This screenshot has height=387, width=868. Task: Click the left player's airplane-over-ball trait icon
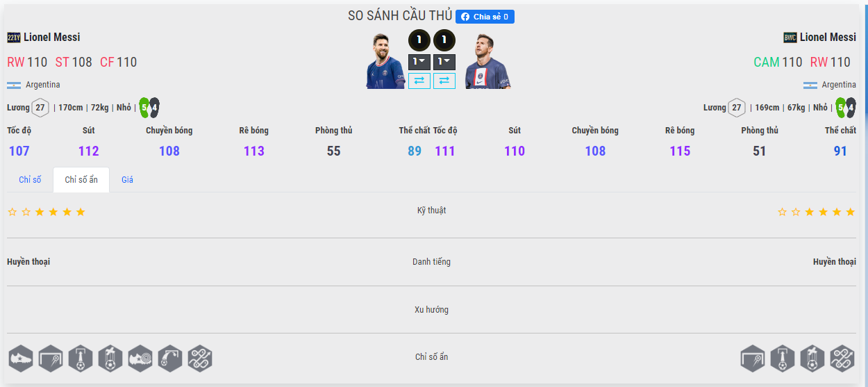[110, 359]
